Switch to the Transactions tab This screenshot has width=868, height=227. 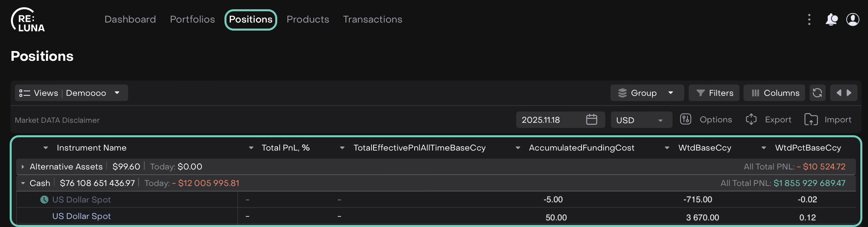372,19
